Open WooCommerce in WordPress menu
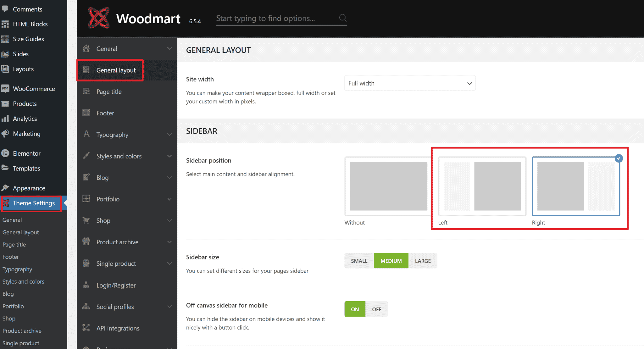Screen dimensions: 644x349 click(x=34, y=89)
